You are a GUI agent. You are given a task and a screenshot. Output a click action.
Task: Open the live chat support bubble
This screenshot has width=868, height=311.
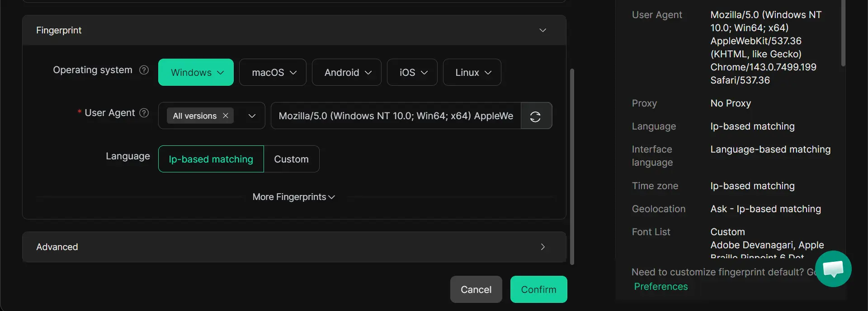tap(833, 269)
